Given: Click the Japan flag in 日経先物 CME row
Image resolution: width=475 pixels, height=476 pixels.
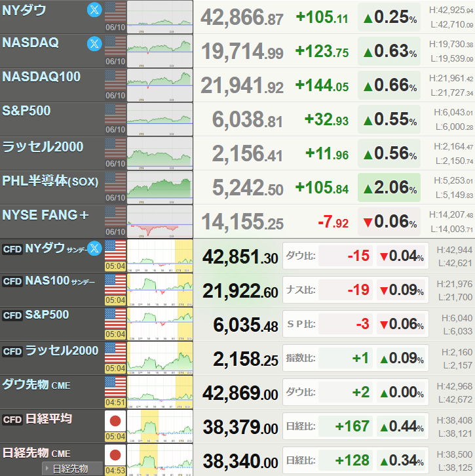Looking at the screenshot, I should [115, 455].
